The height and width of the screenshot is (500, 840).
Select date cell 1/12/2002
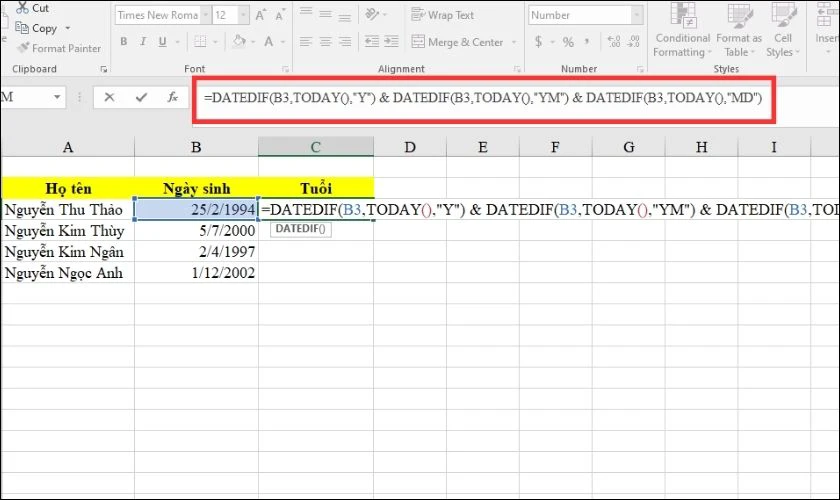[x=196, y=273]
